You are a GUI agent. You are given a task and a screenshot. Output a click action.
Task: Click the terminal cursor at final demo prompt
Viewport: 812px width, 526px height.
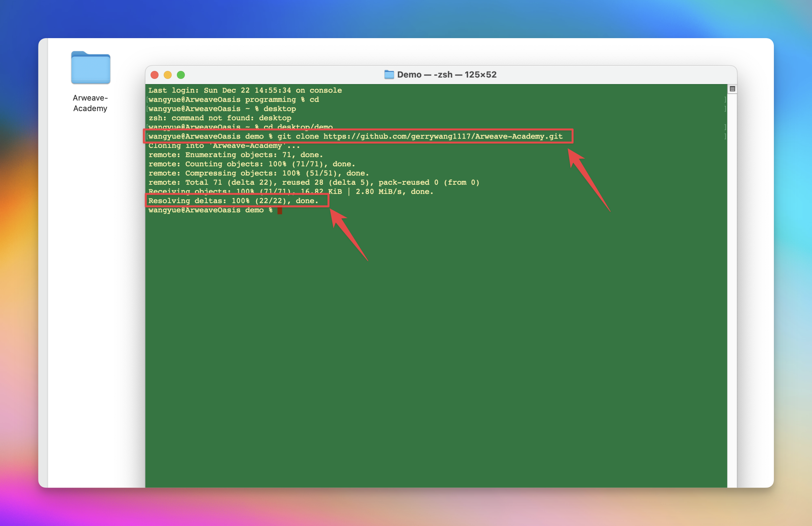[x=280, y=210]
